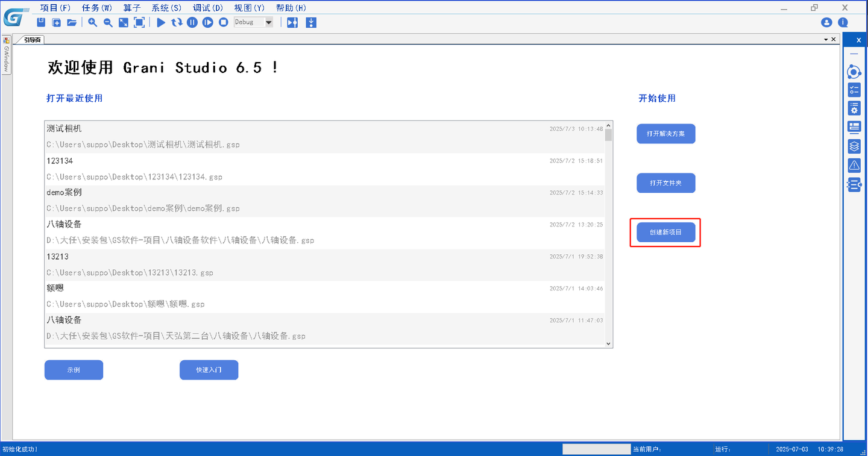Open recent project 13213
Viewport: 868px width, 456px height.
pos(324,264)
